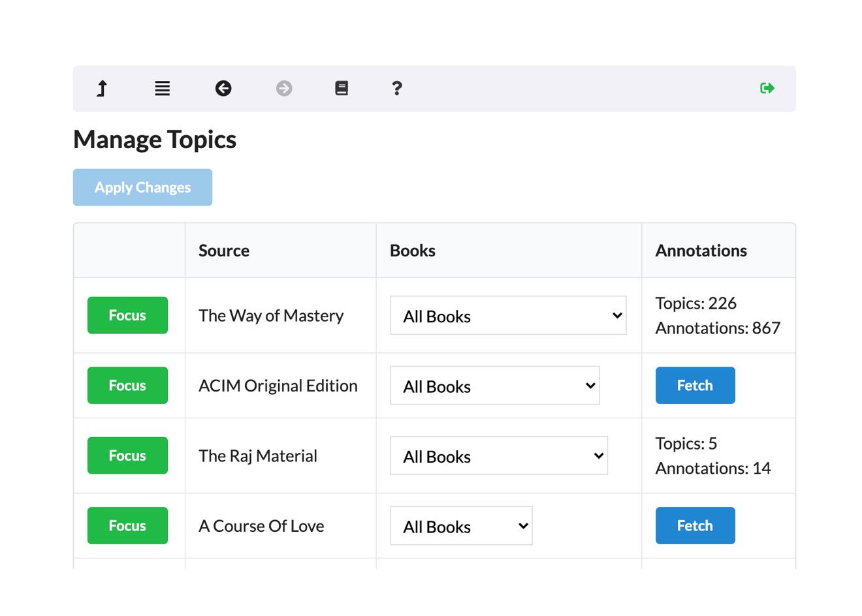Open the books dropdown for The Raj Material
Screen dimensions: 862x616
[499, 456]
